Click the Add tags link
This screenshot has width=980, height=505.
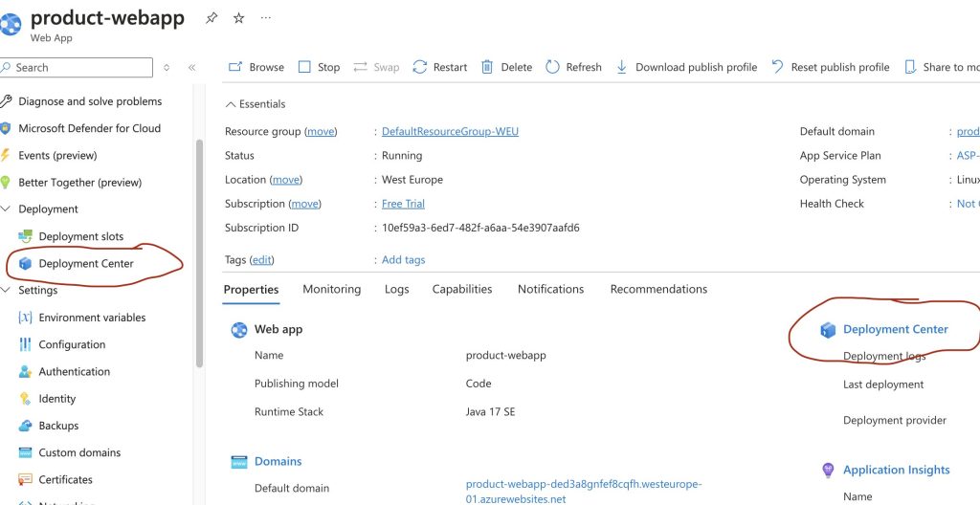tap(403, 260)
